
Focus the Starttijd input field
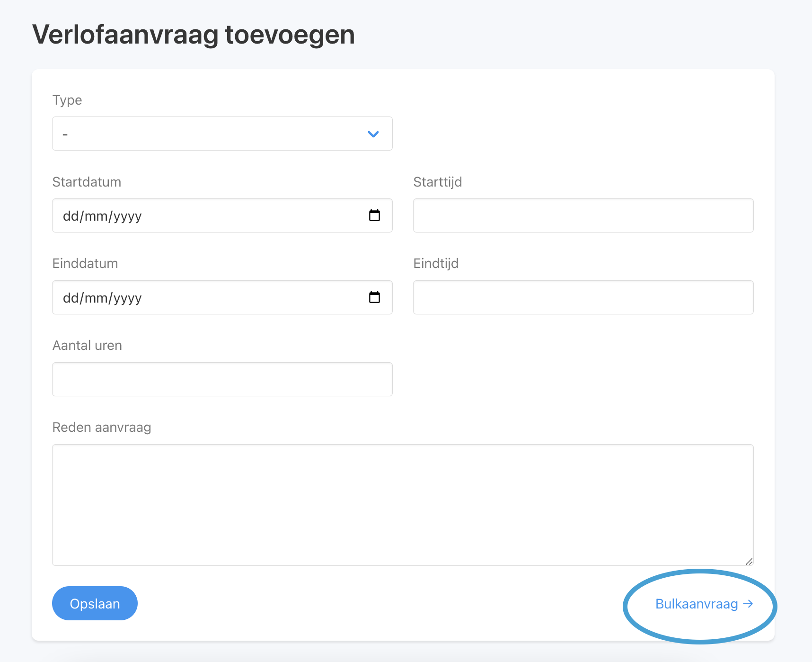(583, 215)
